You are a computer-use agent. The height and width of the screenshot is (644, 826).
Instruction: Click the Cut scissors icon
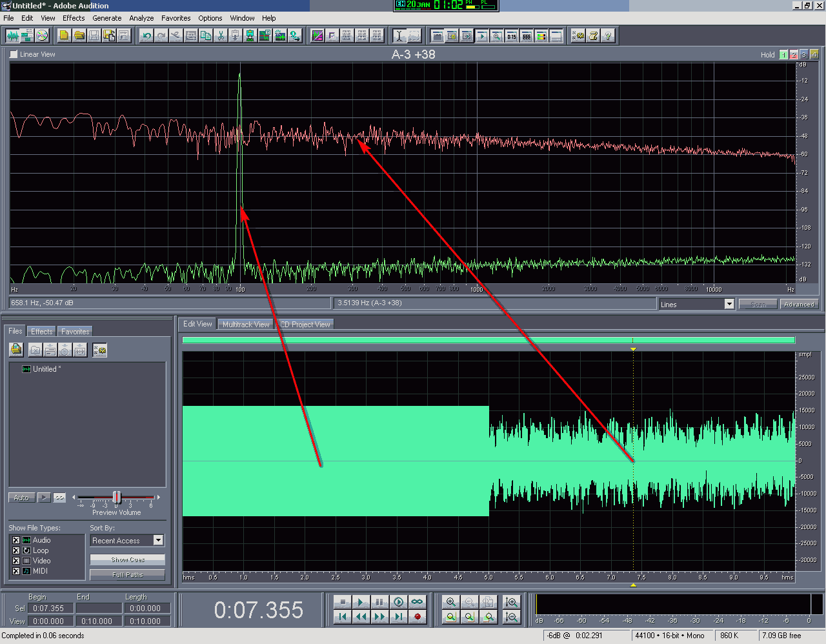221,36
